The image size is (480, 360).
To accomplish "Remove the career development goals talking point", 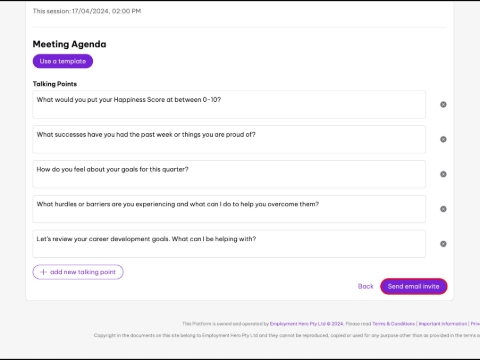I will tap(443, 244).
